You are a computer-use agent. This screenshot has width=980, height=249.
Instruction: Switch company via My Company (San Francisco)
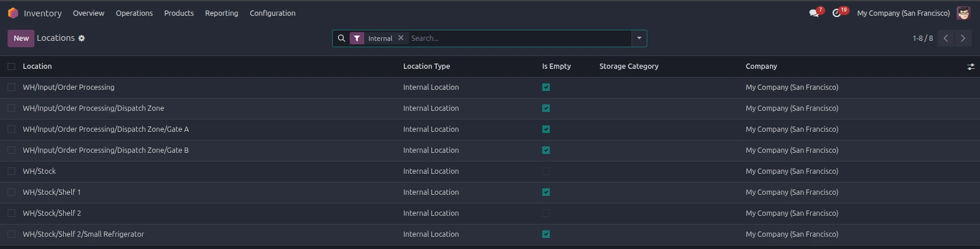(903, 13)
